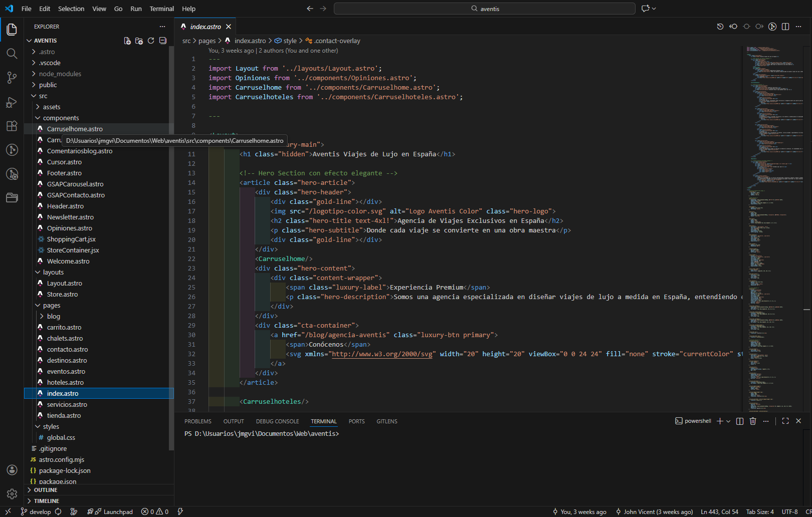Open the Terminal menu
The height and width of the screenshot is (517, 812).
(x=161, y=9)
